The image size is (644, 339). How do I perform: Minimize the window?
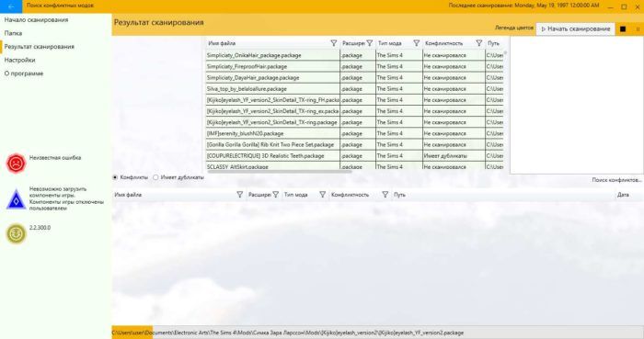point(610,6)
